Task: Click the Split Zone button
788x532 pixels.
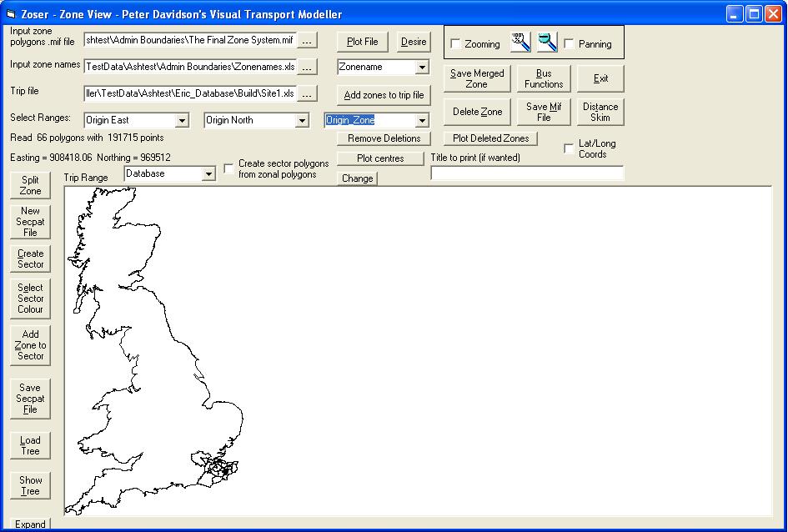Action: click(30, 185)
